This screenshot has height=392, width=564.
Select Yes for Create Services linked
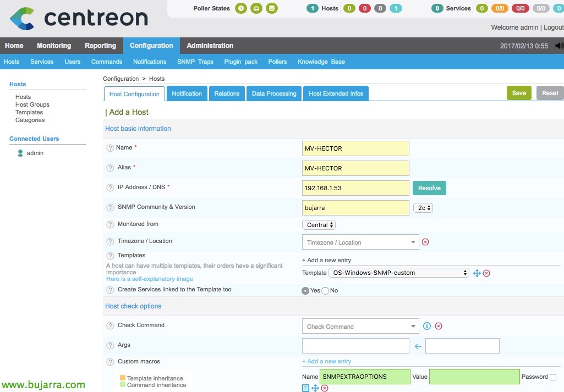coord(305,290)
